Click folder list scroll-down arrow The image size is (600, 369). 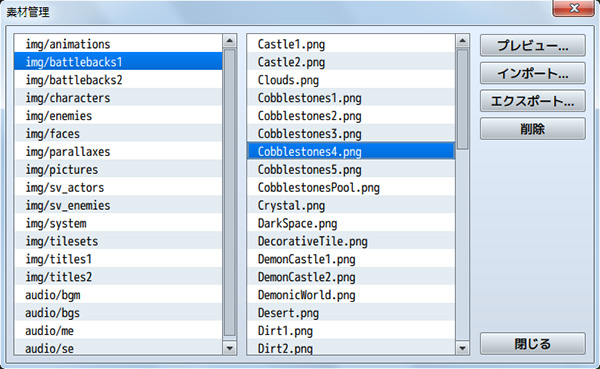pyautogui.click(x=230, y=348)
